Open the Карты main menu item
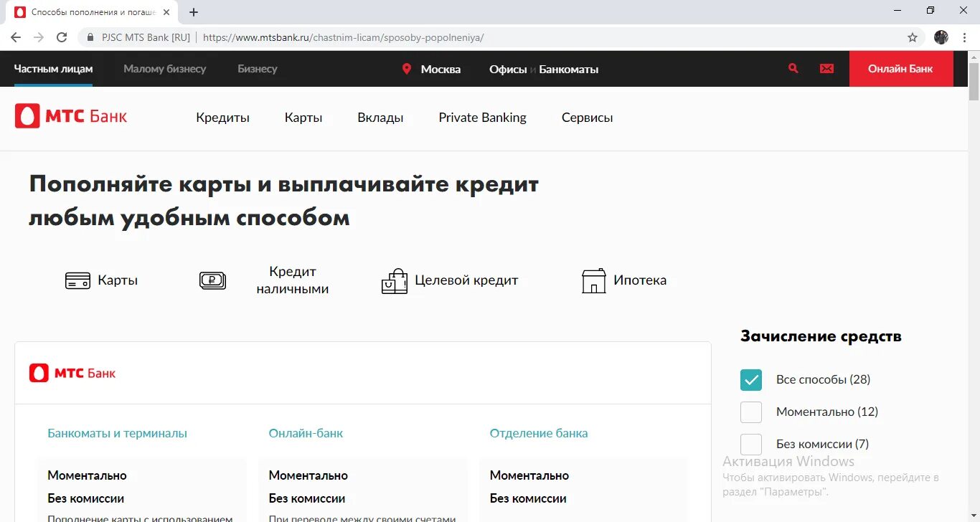This screenshot has height=522, width=980. (x=303, y=118)
